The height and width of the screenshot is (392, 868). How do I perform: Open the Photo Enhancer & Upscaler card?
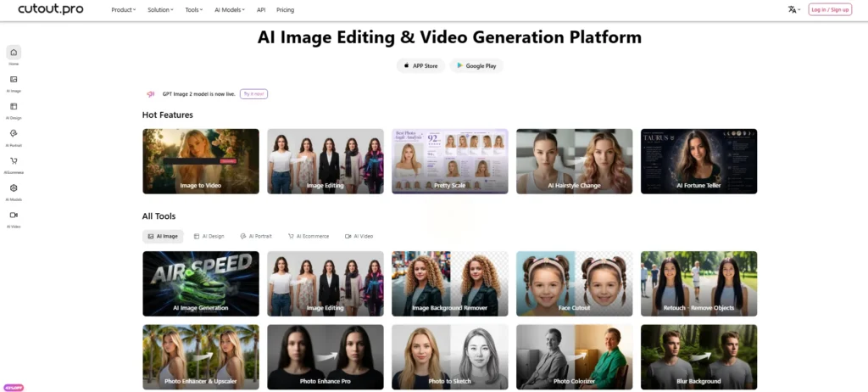(x=201, y=357)
